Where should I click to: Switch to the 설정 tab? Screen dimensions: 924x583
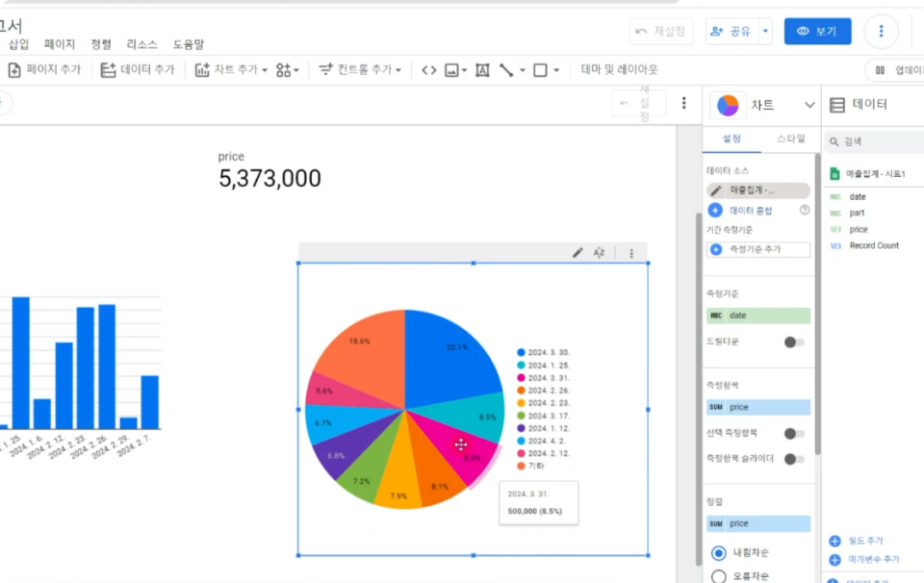(731, 139)
